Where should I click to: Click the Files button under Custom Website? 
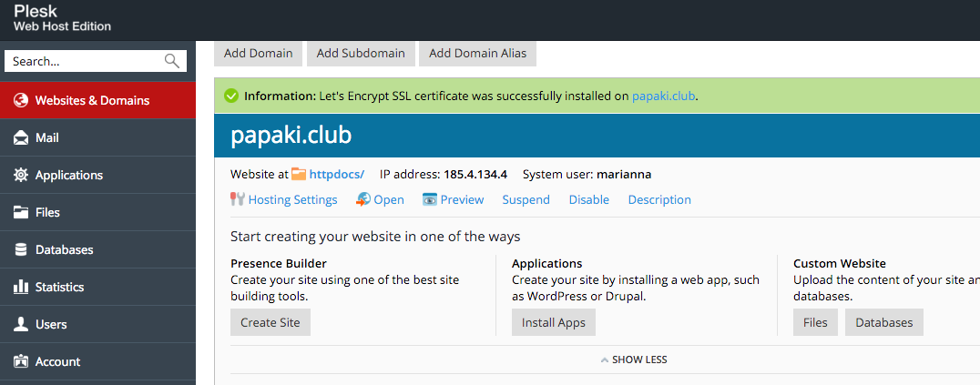pos(816,322)
